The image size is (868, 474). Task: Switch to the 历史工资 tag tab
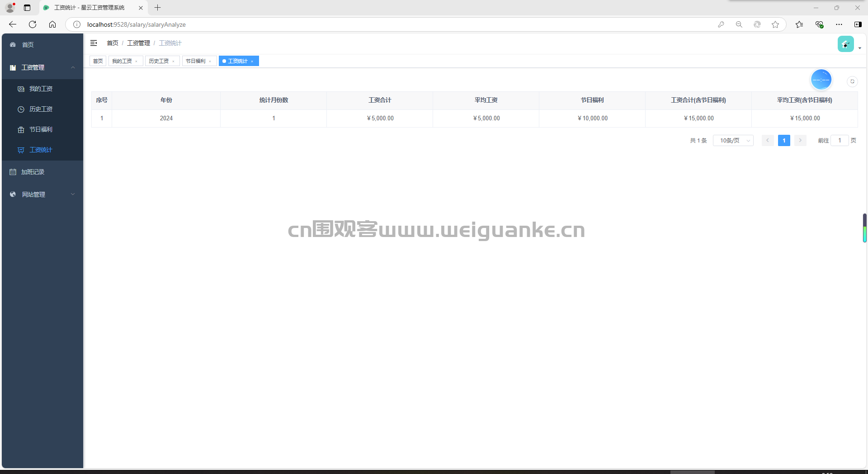pos(159,61)
